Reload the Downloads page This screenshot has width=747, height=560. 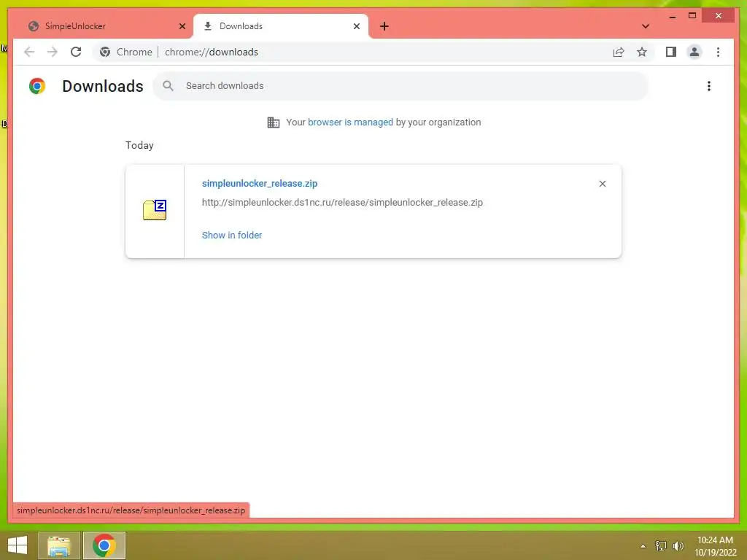[x=76, y=52]
